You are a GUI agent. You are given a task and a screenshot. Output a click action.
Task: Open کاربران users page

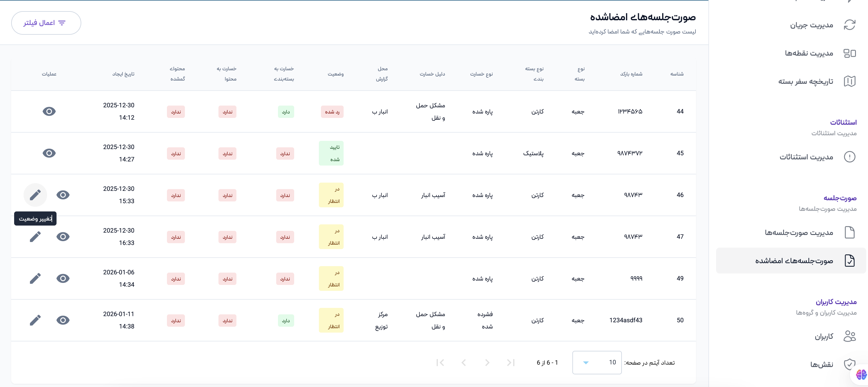click(824, 336)
